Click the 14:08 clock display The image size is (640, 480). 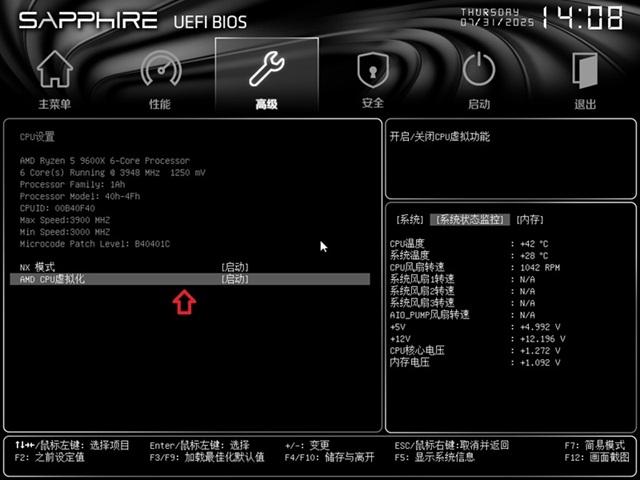pos(582,18)
